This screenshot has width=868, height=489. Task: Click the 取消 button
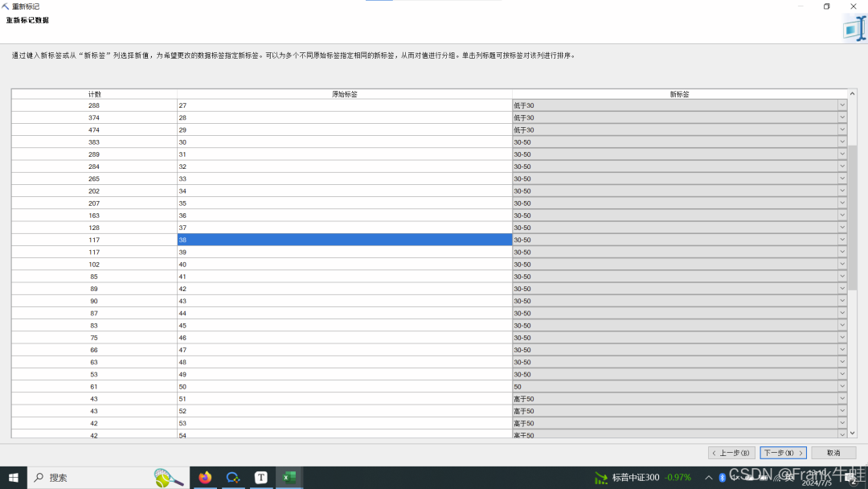833,453
